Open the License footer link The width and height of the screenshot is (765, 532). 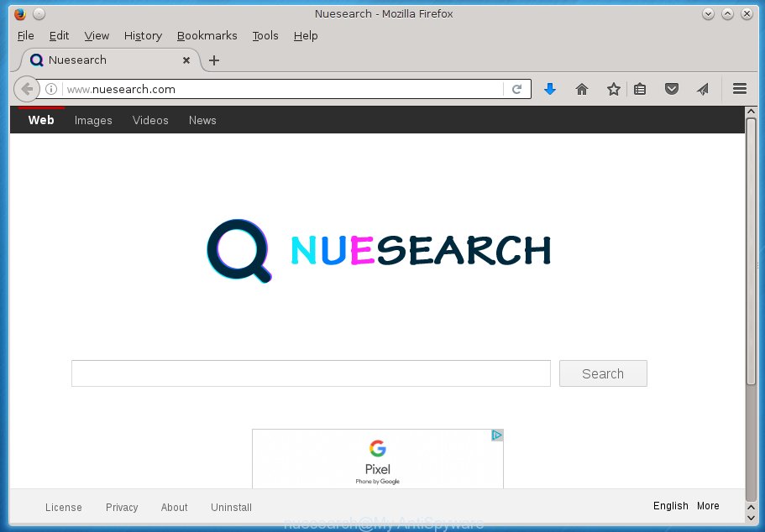pos(64,507)
